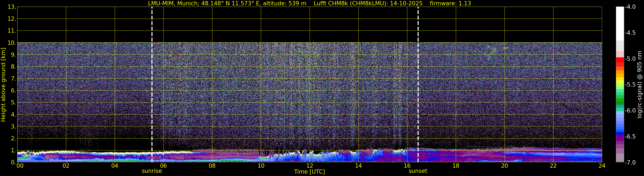The image size is (644, 176).
Task: Click the 12 km height tick label
Action: click(x=12, y=19)
